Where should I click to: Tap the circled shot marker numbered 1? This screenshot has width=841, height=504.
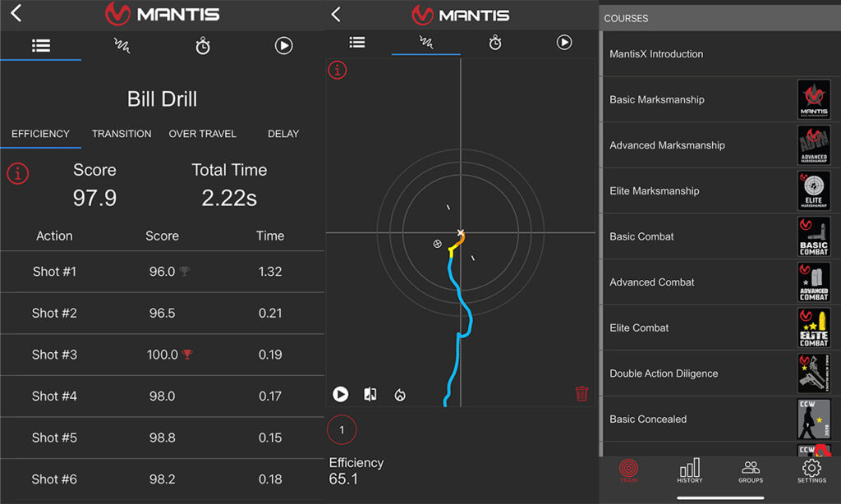coord(342,429)
